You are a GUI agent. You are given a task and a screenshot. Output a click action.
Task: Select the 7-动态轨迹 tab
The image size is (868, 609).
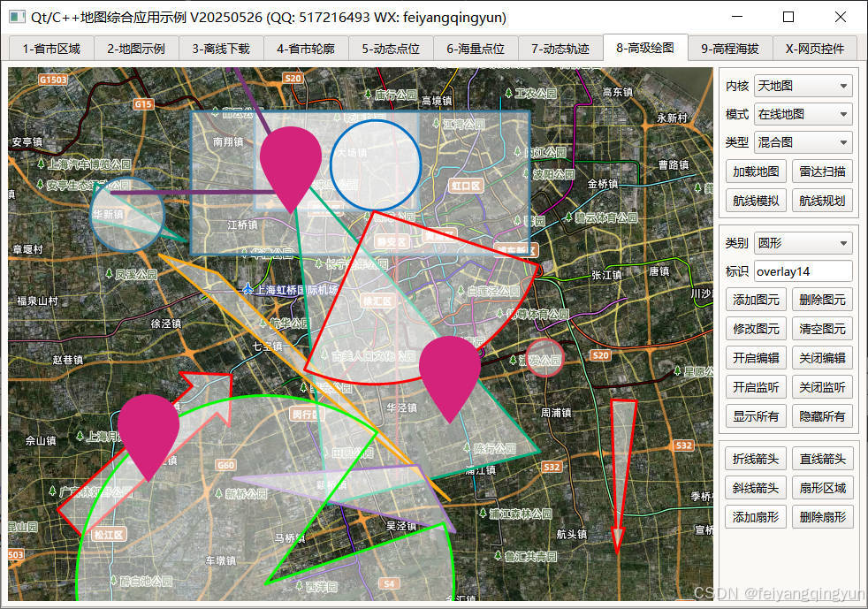click(560, 49)
